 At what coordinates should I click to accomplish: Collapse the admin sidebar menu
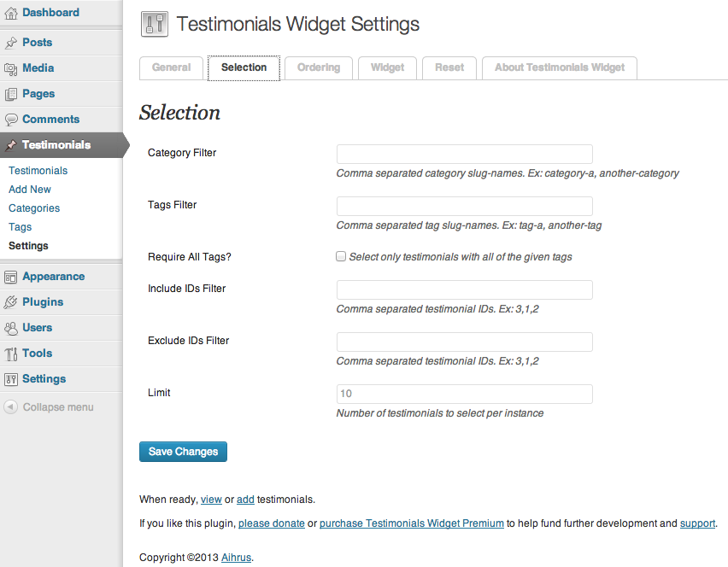click(x=50, y=407)
